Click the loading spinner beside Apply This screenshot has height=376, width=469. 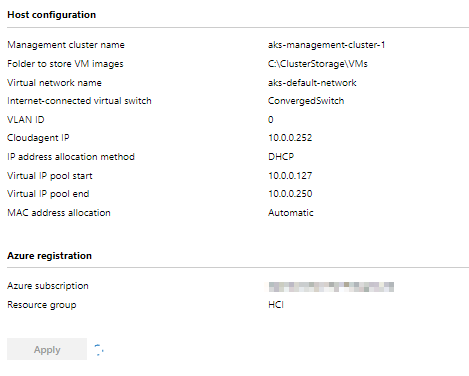[x=99, y=350]
